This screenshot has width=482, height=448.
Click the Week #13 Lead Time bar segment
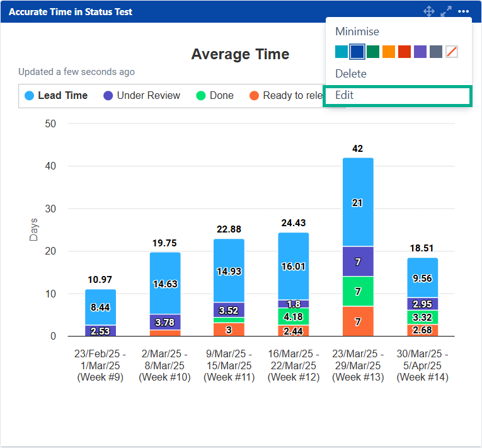pyautogui.click(x=358, y=202)
